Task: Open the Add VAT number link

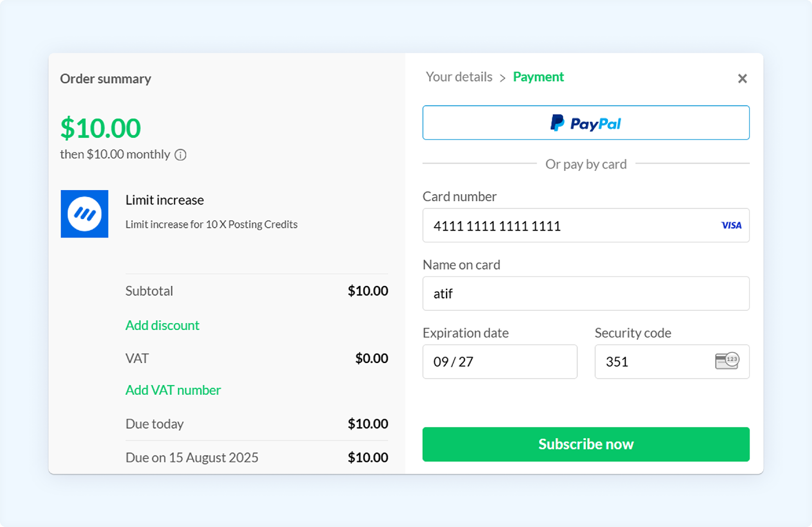Action: coord(173,390)
